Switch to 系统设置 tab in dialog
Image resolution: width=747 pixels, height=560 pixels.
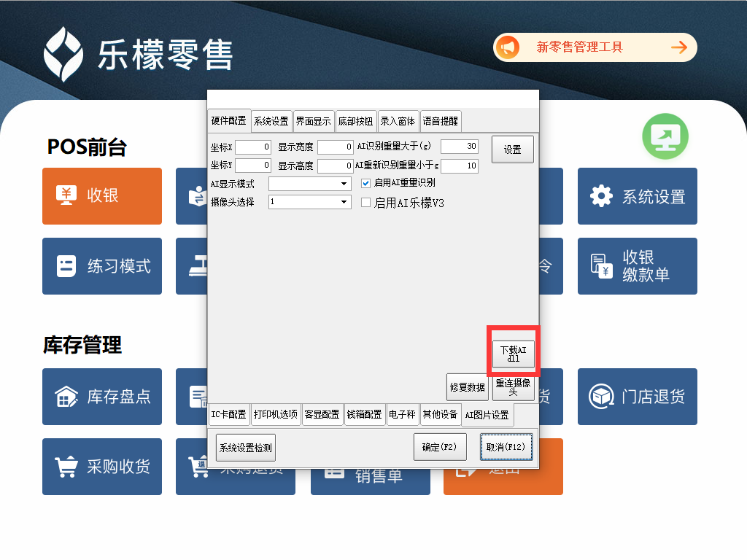coord(271,122)
